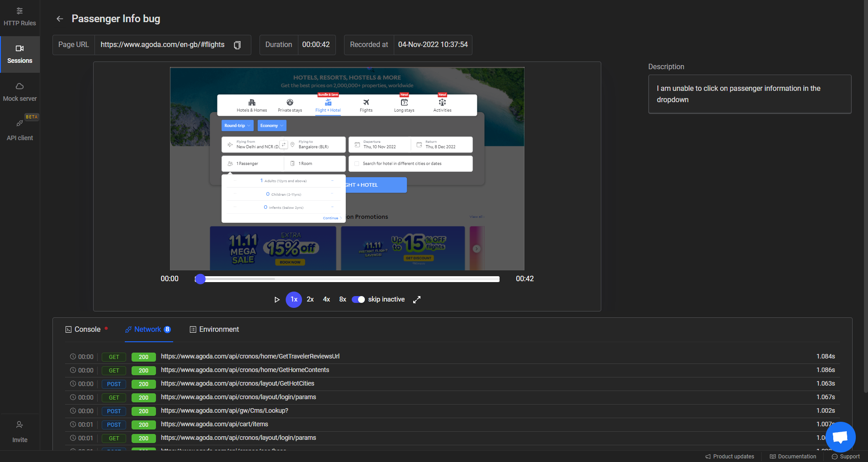Select GetHomeContents network request

click(x=452, y=370)
